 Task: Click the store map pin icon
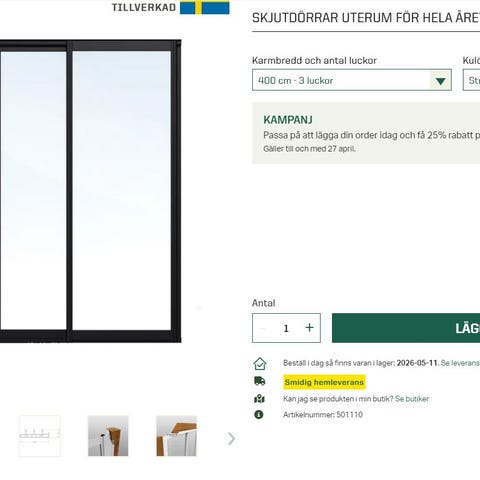(259, 399)
